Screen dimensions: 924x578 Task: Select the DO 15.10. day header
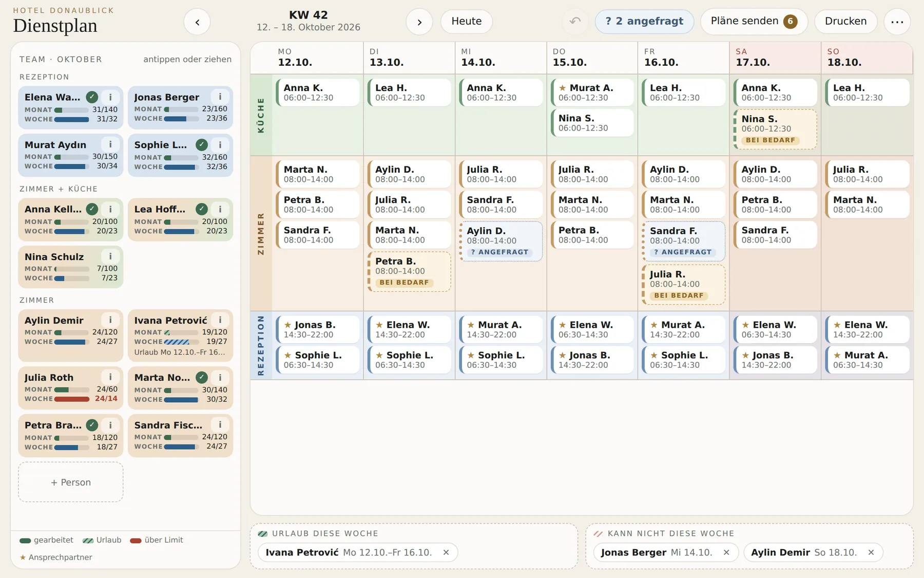(x=592, y=58)
